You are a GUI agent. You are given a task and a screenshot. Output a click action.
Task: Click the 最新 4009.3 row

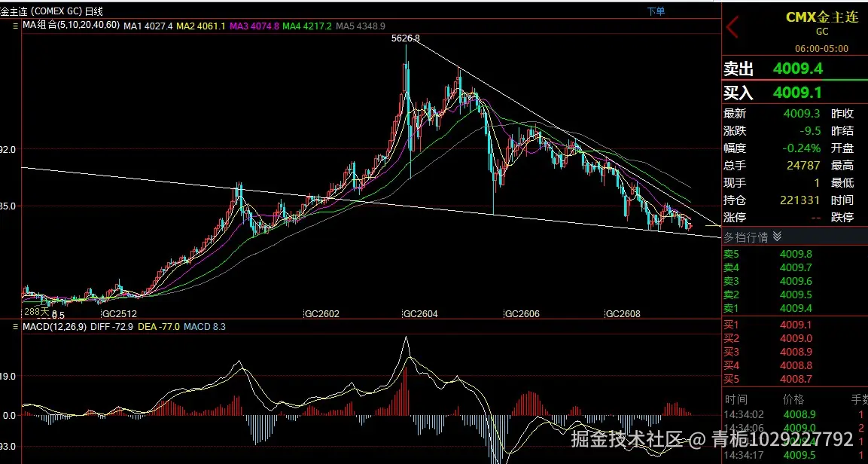(773, 114)
